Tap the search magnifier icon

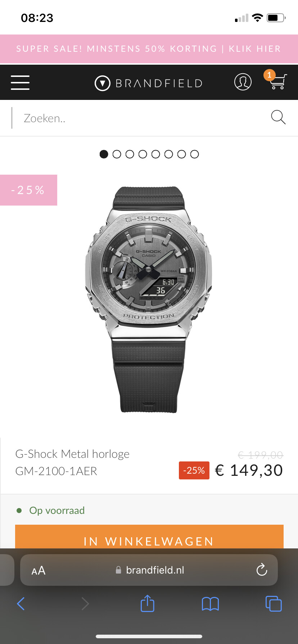278,117
